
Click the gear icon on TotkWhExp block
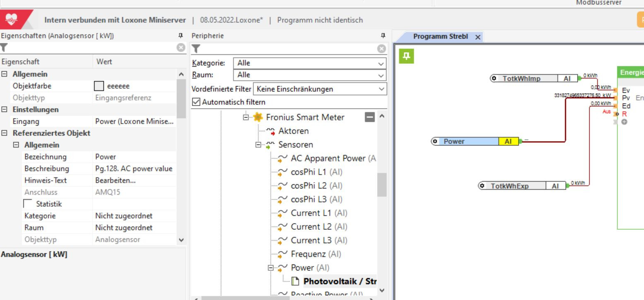[482, 186]
